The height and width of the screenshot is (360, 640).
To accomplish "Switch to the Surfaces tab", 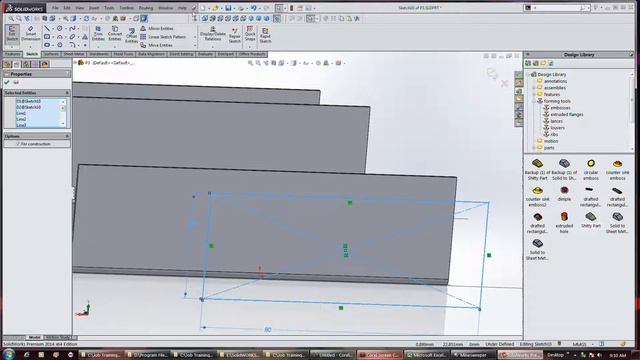I will 51,54.
